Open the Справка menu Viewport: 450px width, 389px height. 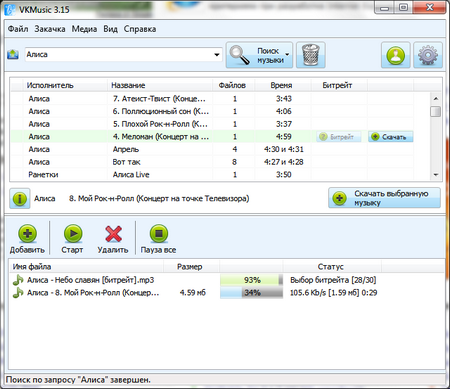140,29
